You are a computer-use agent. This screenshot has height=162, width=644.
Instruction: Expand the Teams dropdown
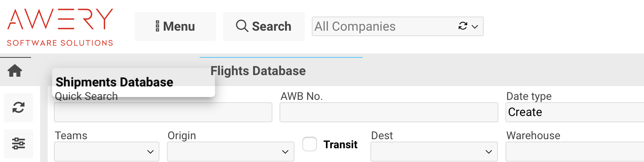pyautogui.click(x=107, y=152)
